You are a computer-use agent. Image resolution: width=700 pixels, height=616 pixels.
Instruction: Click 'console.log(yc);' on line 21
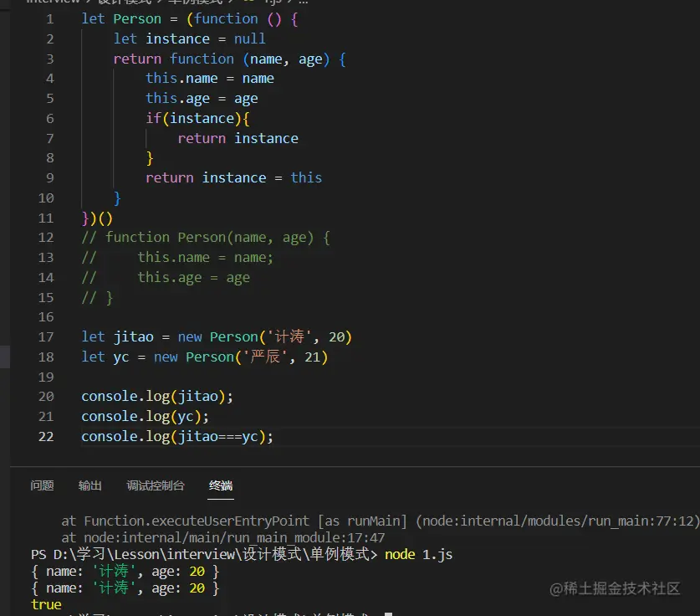(x=145, y=416)
